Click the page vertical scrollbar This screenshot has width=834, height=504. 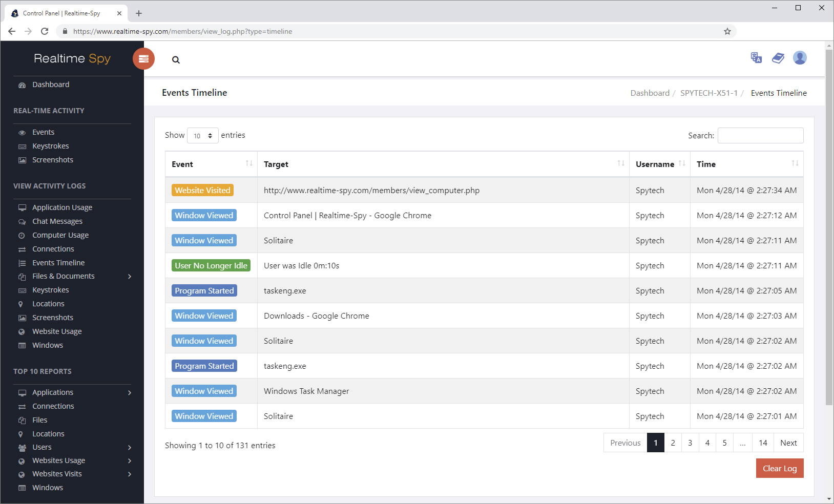[x=829, y=228]
